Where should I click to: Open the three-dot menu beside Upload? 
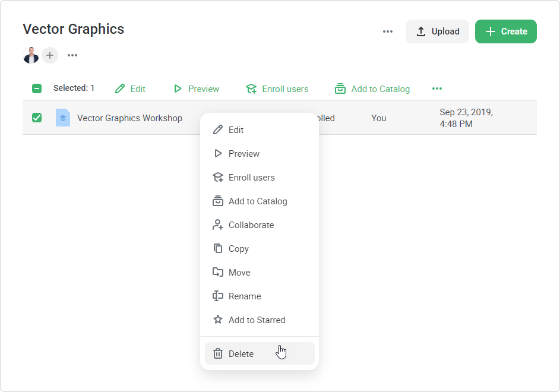(388, 31)
